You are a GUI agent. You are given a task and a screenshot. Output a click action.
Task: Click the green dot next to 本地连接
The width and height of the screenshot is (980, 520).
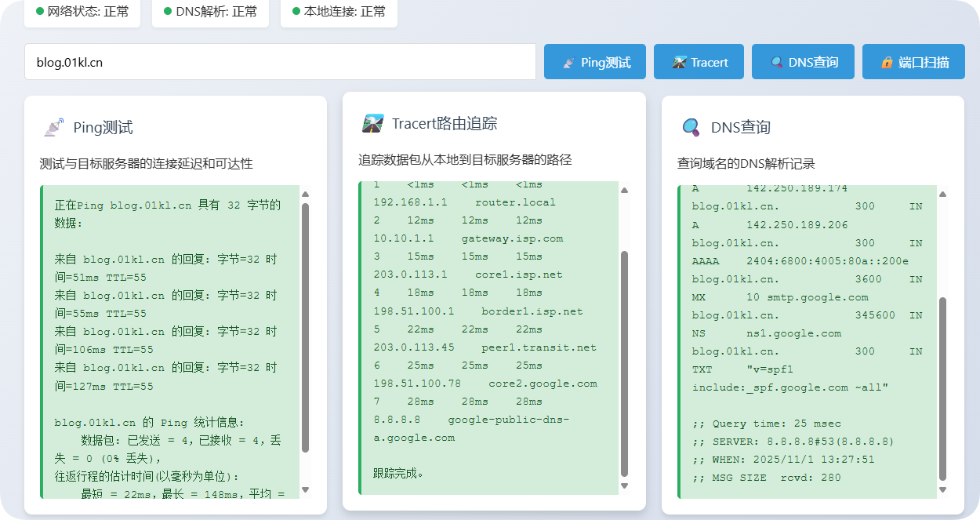[x=296, y=12]
